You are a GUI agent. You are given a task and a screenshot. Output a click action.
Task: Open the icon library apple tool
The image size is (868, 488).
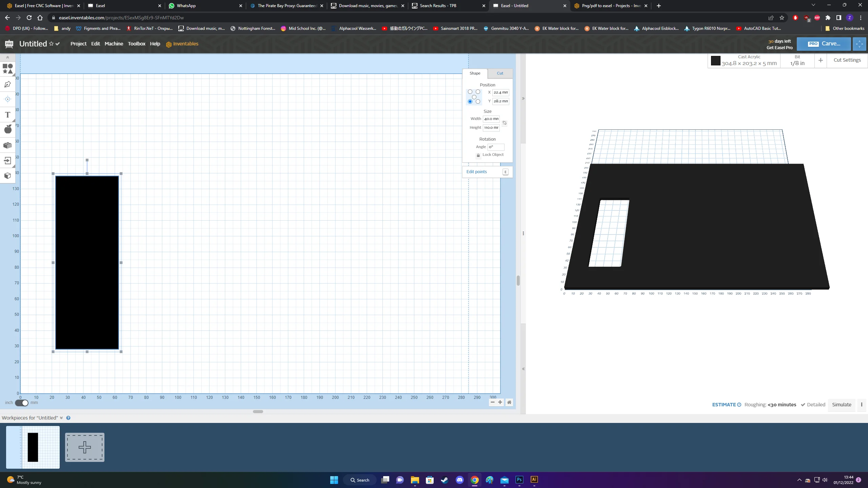pyautogui.click(x=7, y=129)
